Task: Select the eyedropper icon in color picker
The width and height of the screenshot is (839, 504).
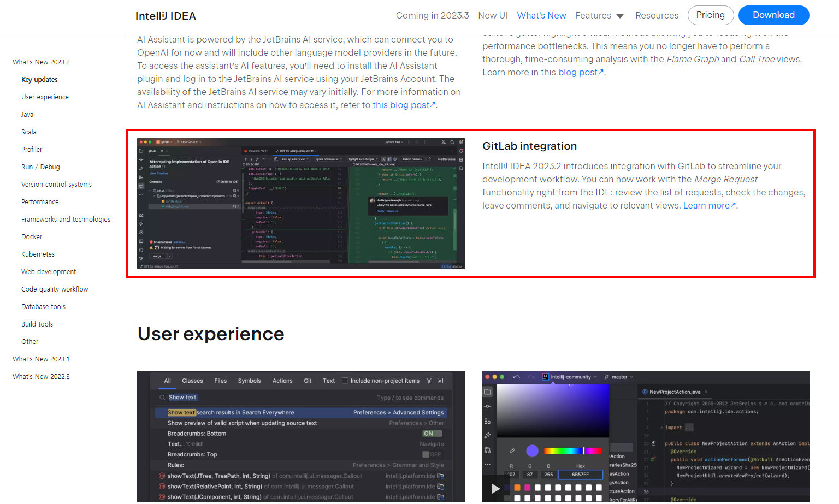Action: (512, 450)
